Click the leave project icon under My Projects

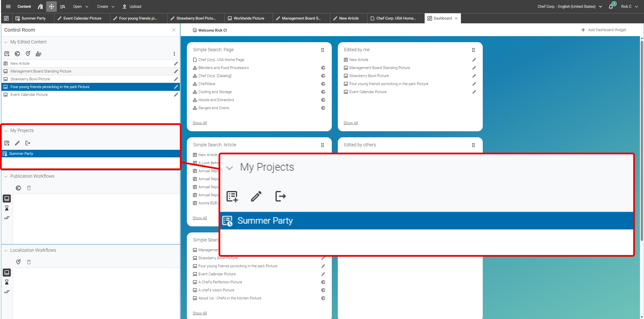pyautogui.click(x=28, y=143)
